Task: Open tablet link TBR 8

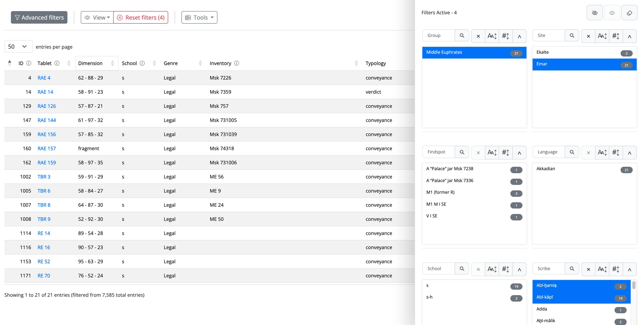Action: coord(44,205)
